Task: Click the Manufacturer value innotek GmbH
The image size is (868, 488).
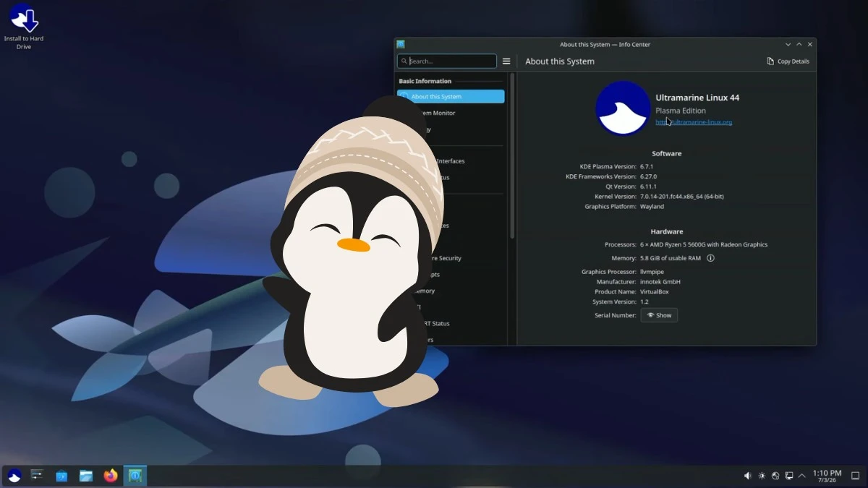Action: [660, 282]
